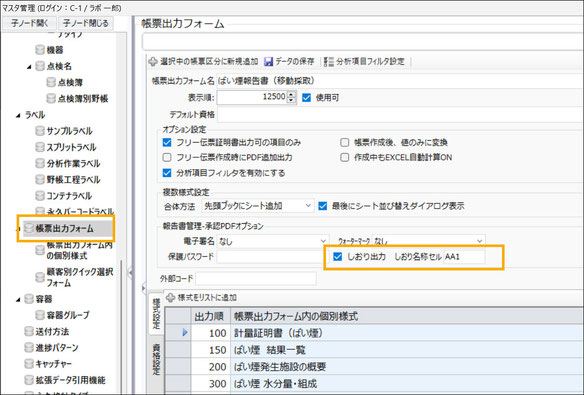Enable 帳票作成後、値のみに変換 checkbox
The width and height of the screenshot is (584, 395).
(345, 143)
